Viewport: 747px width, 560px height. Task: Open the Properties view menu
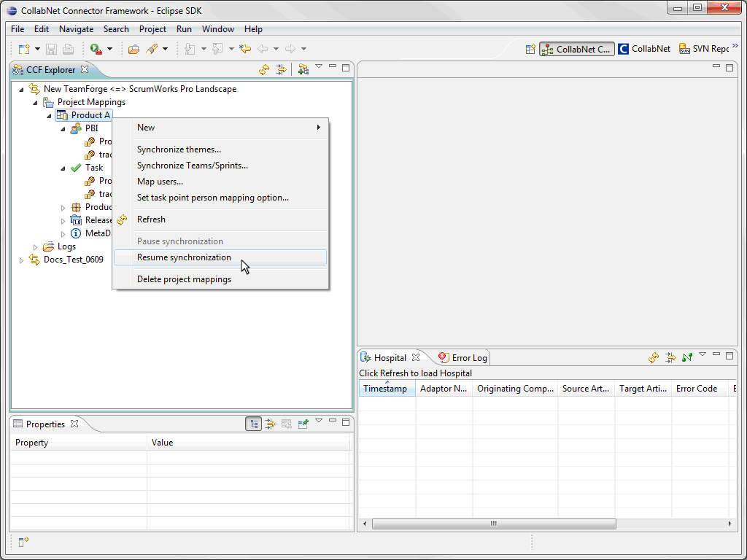click(319, 421)
